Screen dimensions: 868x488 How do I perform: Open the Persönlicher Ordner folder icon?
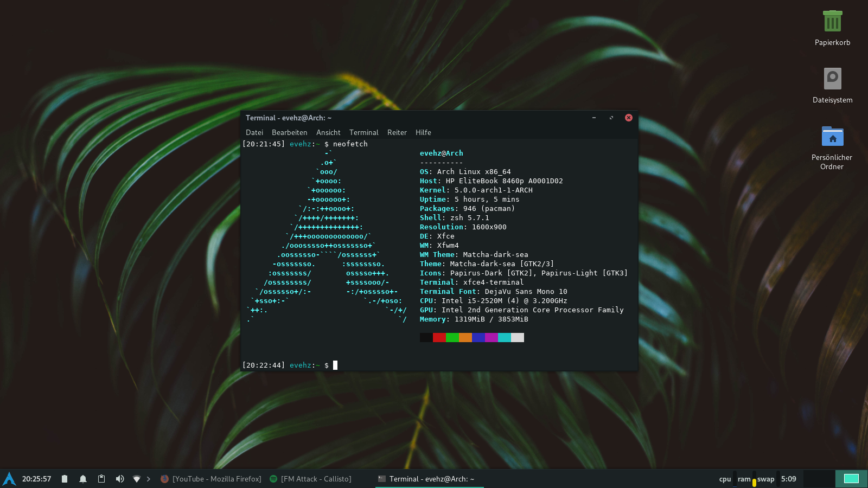[x=832, y=137]
